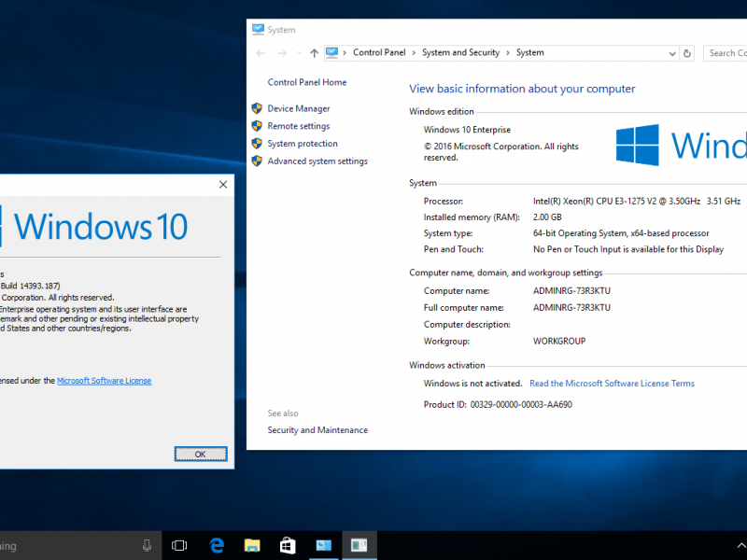Open the recent locations dropdown arrow
747x560 pixels.
[299, 53]
